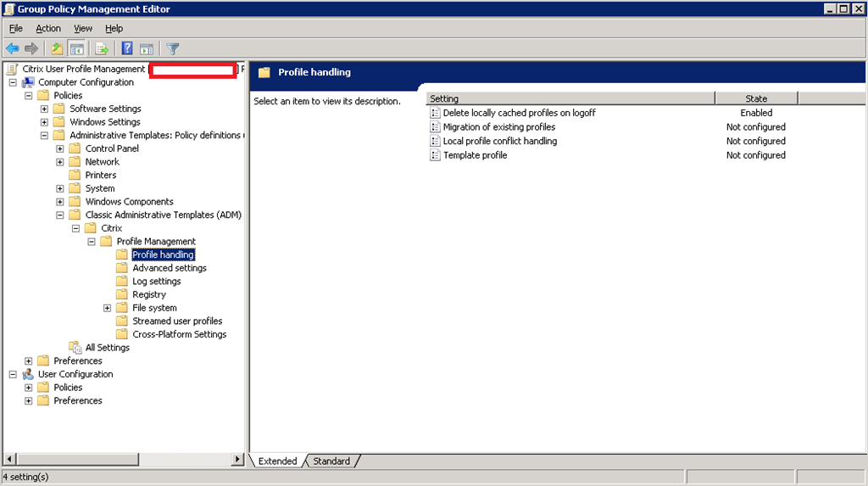This screenshot has width=868, height=486.
Task: Select the Profile handling tree item
Action: coord(164,254)
